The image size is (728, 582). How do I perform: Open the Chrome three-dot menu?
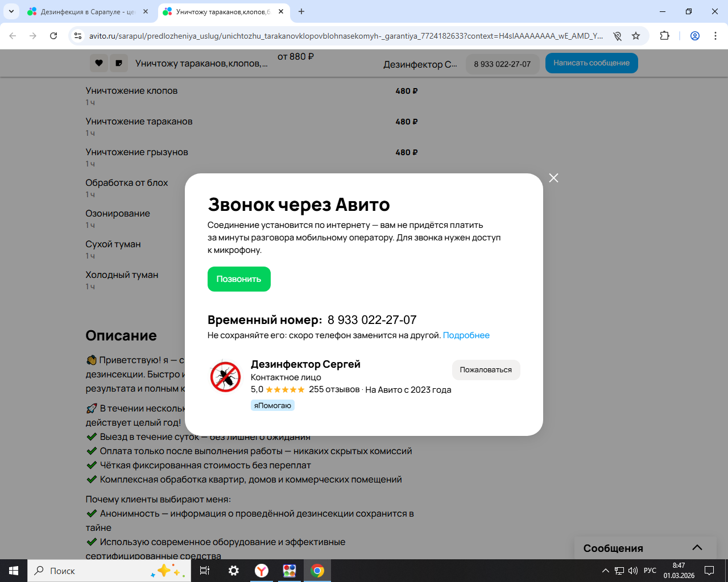pyautogui.click(x=715, y=36)
